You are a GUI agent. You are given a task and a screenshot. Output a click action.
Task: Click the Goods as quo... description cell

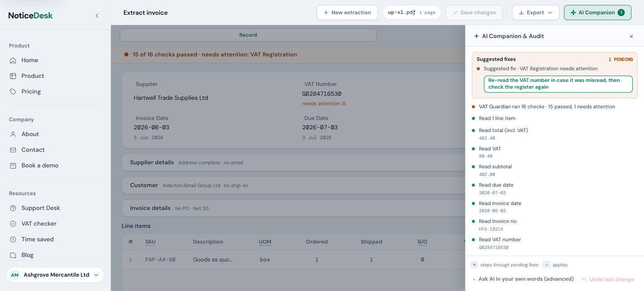tap(212, 260)
